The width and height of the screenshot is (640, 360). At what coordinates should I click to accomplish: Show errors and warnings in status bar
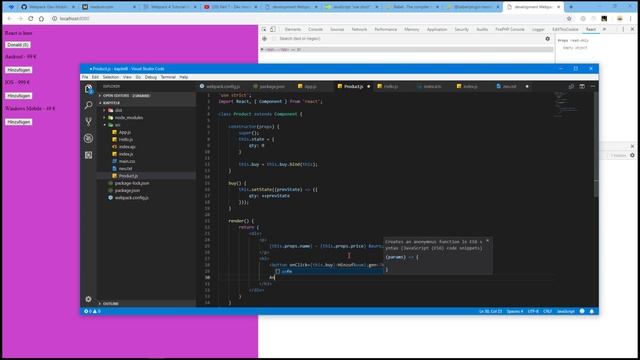[92, 311]
